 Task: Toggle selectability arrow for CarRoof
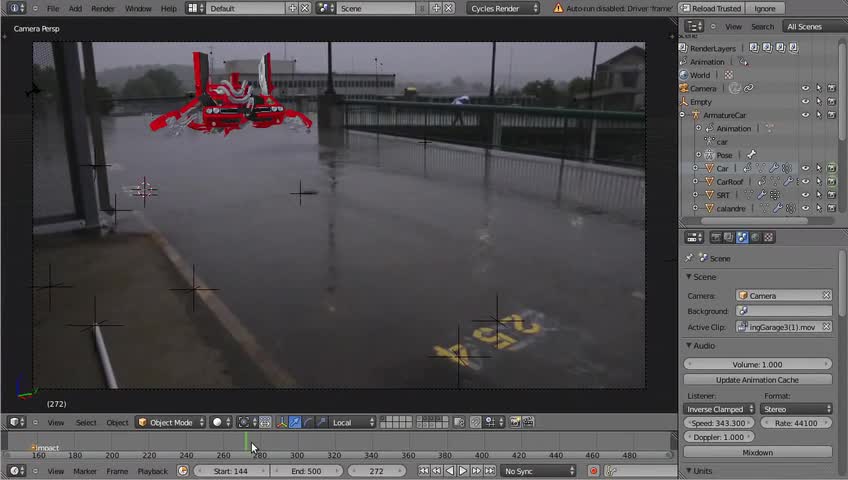819,182
